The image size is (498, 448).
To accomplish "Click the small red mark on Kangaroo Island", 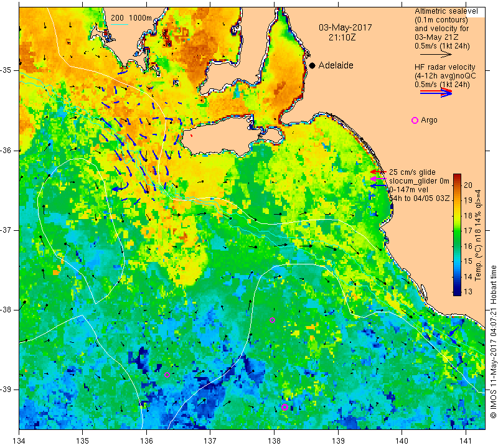I will (x=191, y=136).
